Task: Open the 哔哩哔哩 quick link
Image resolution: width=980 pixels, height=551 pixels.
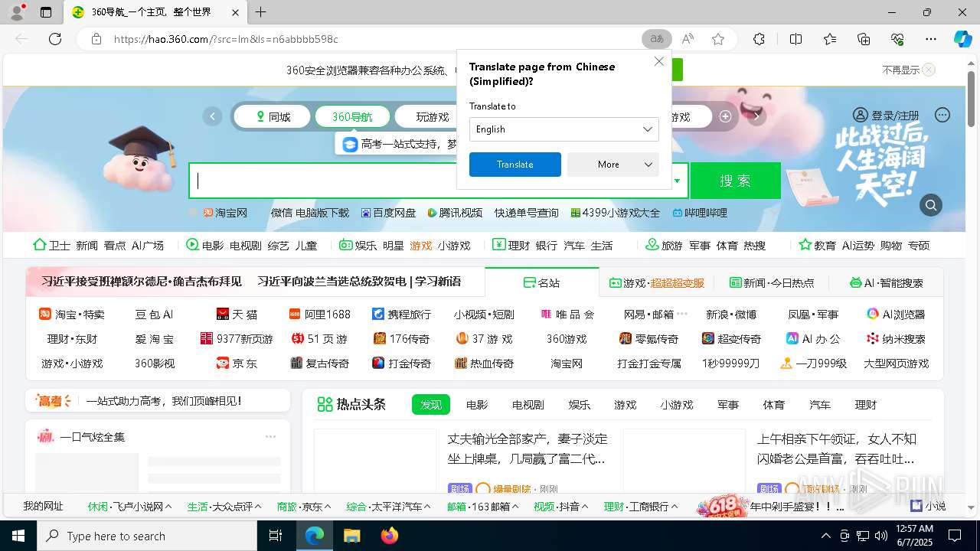Action: coord(700,213)
